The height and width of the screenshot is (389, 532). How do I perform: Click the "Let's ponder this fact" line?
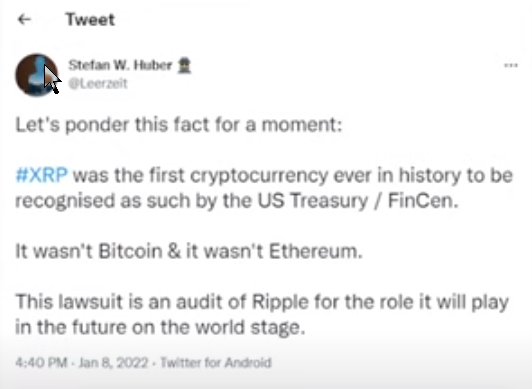click(x=179, y=125)
